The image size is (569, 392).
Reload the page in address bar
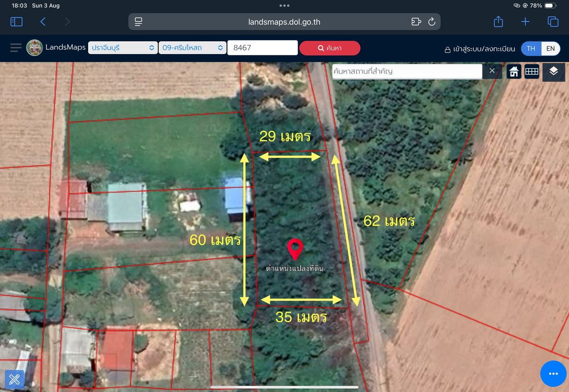(x=431, y=22)
